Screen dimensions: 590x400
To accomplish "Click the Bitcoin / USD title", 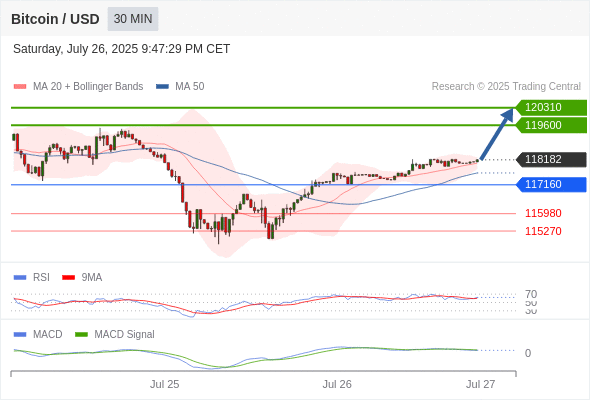I will [x=55, y=19].
